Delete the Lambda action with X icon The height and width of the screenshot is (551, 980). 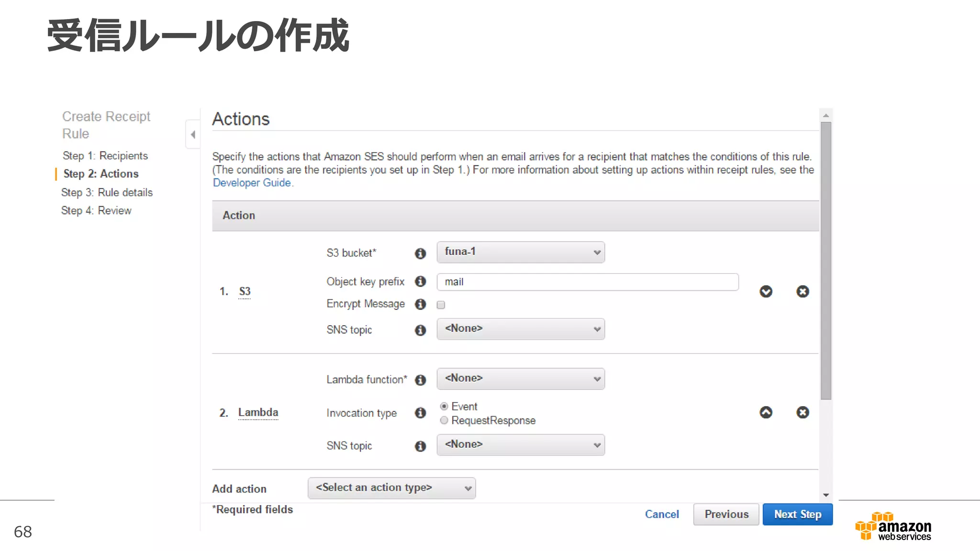[802, 412]
